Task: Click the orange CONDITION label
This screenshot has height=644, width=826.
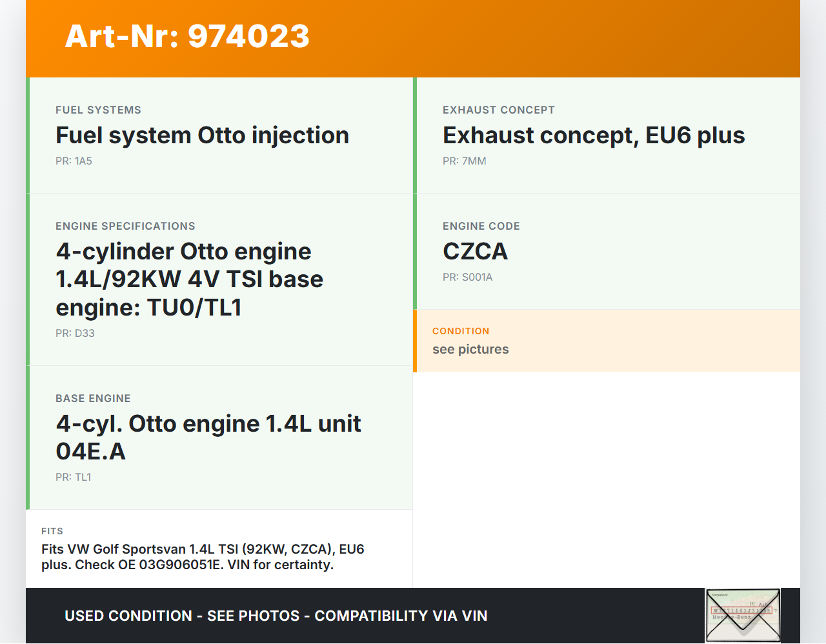Action: tap(461, 331)
